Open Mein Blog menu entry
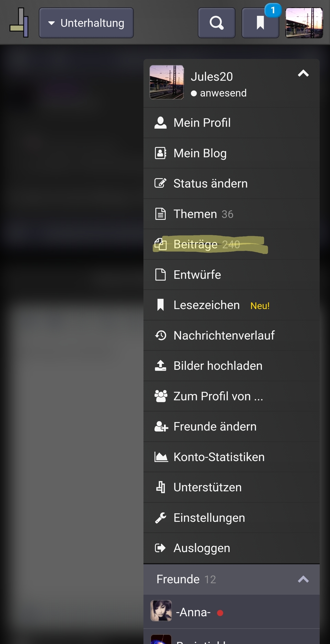The image size is (330, 644). click(232, 153)
